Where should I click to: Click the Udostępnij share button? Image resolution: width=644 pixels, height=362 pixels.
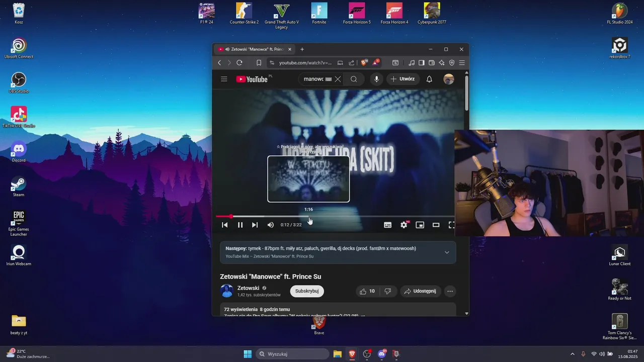point(421,291)
